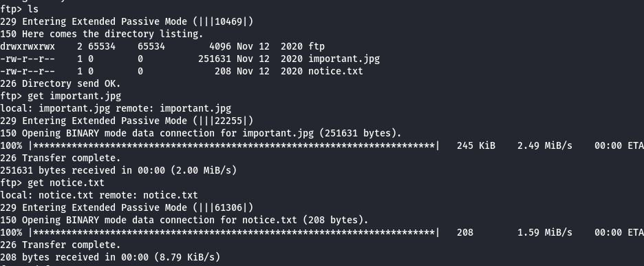Click the notice.txt transfer progress bar

click(234, 232)
